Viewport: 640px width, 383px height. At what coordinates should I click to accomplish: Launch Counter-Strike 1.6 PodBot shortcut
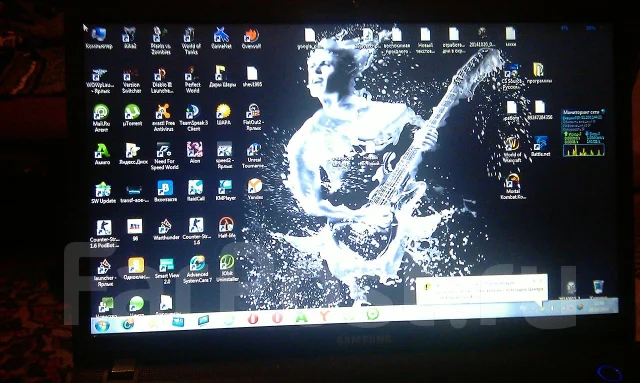(x=104, y=234)
